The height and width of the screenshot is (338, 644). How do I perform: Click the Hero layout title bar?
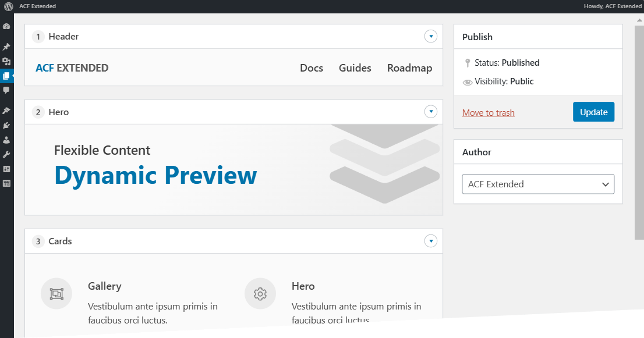(x=233, y=112)
